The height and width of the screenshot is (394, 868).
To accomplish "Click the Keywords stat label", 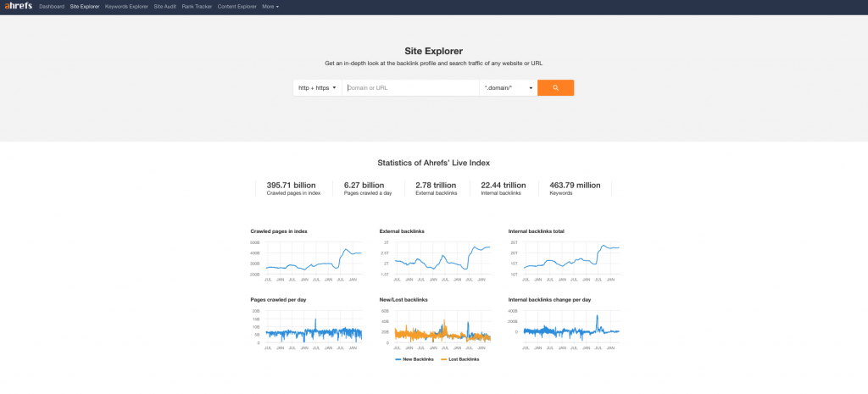I will (x=561, y=193).
